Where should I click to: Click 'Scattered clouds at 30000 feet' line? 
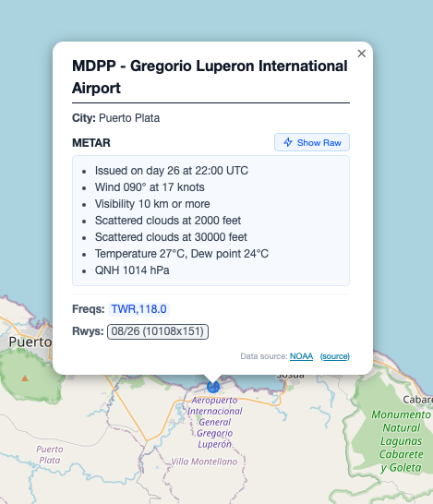point(171,237)
